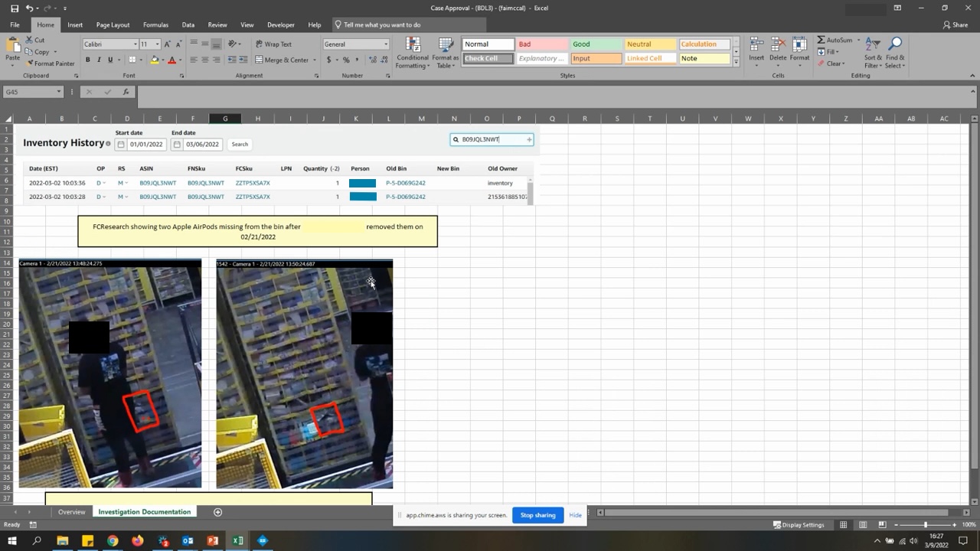The width and height of the screenshot is (980, 551).
Task: Expand the cell styles gallery
Action: click(736, 62)
